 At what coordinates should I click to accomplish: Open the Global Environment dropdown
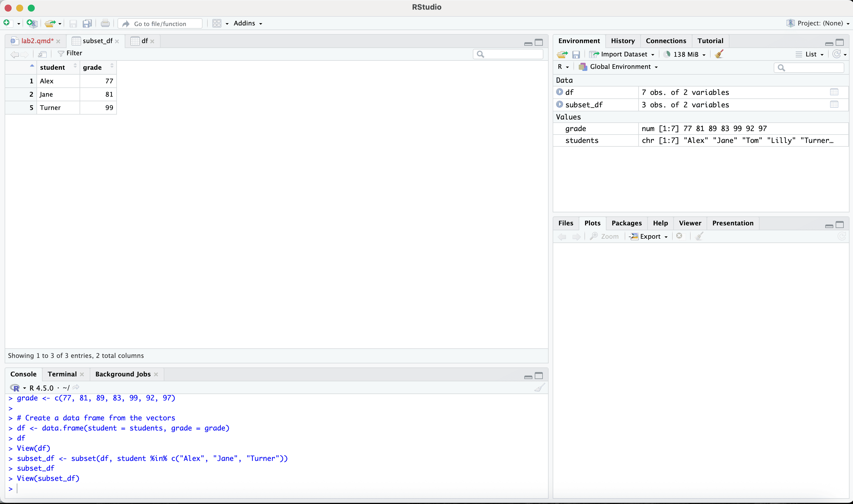coord(620,67)
